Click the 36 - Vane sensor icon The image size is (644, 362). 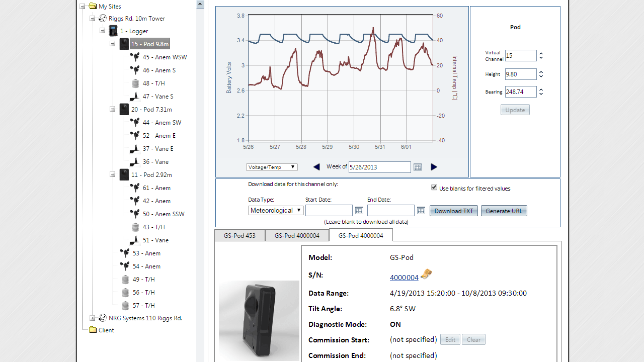point(135,162)
